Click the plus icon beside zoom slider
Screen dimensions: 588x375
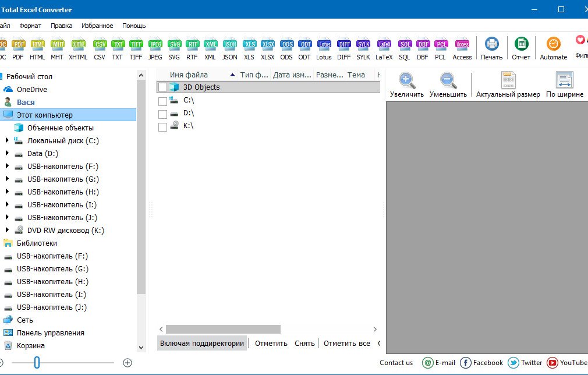click(x=127, y=363)
